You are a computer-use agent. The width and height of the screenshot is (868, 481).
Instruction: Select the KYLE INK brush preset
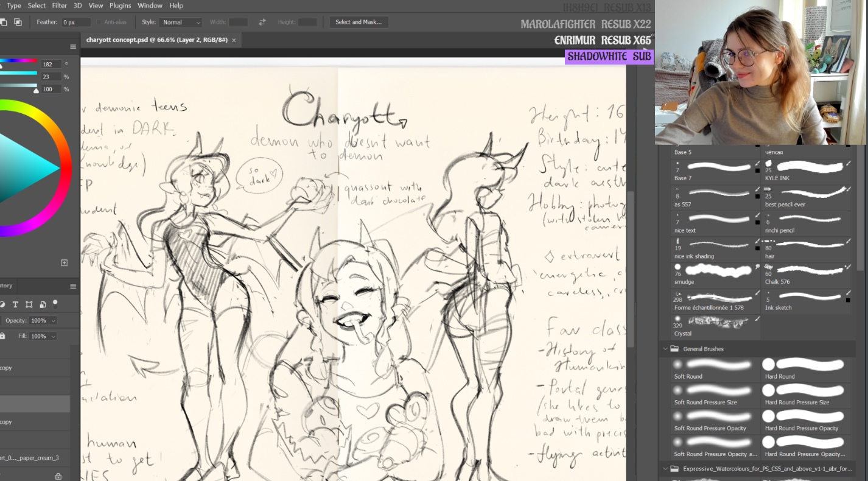(807, 172)
